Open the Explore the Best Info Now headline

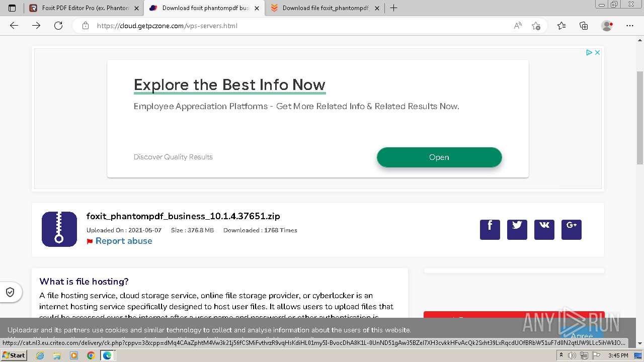pos(229,84)
